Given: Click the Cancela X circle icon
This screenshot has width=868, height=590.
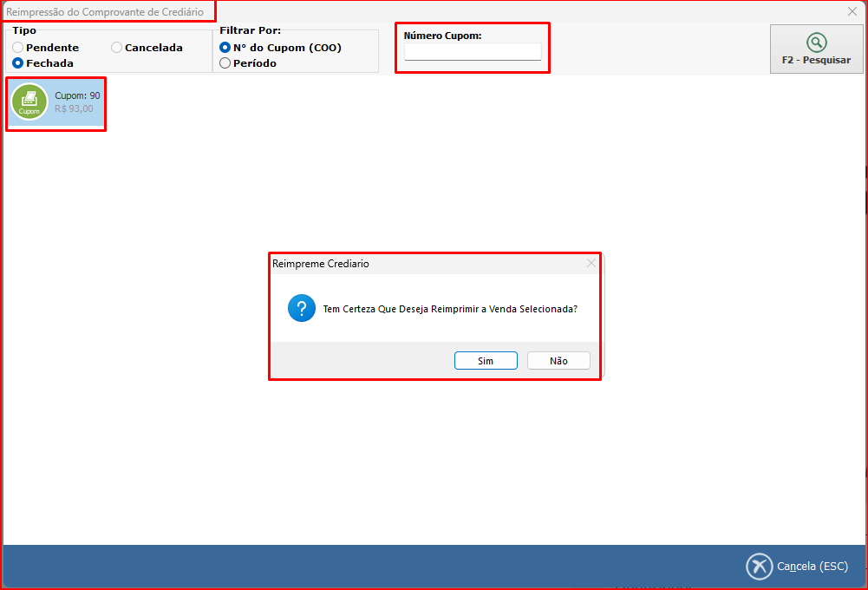Looking at the screenshot, I should coord(759,567).
